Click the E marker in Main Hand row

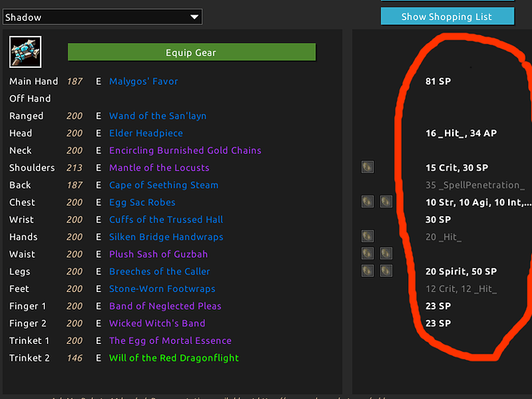point(98,81)
